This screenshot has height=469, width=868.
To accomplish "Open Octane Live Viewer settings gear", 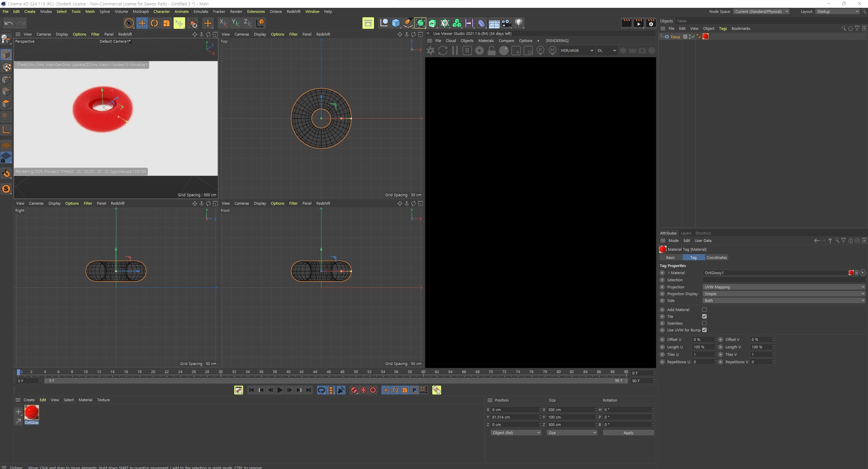I will pyautogui.click(x=479, y=50).
